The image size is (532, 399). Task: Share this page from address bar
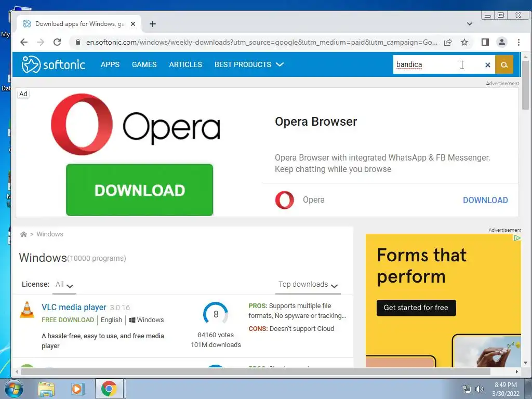pos(448,42)
